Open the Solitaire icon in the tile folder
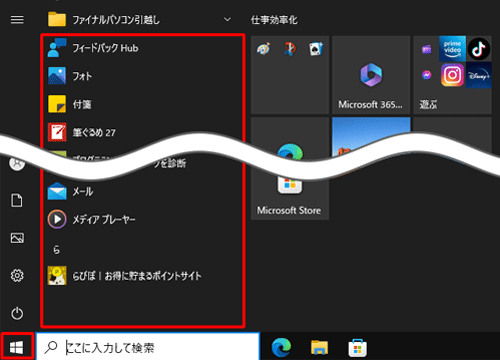This screenshot has height=360, width=500. (x=316, y=49)
